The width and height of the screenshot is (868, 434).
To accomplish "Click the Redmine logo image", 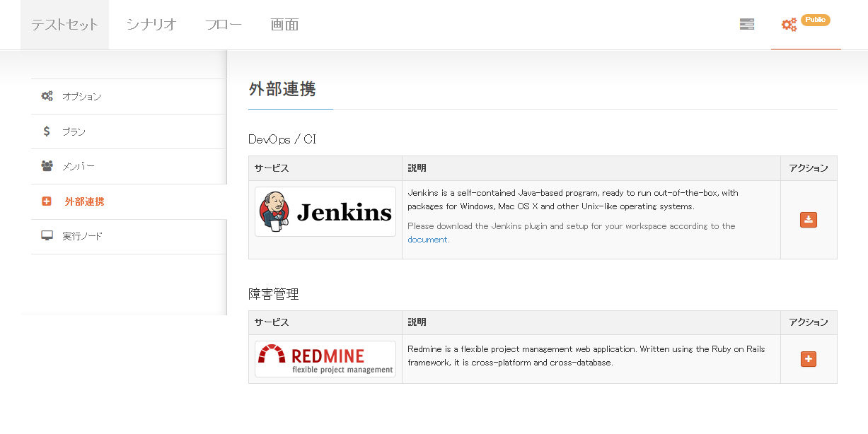I will coord(325,359).
